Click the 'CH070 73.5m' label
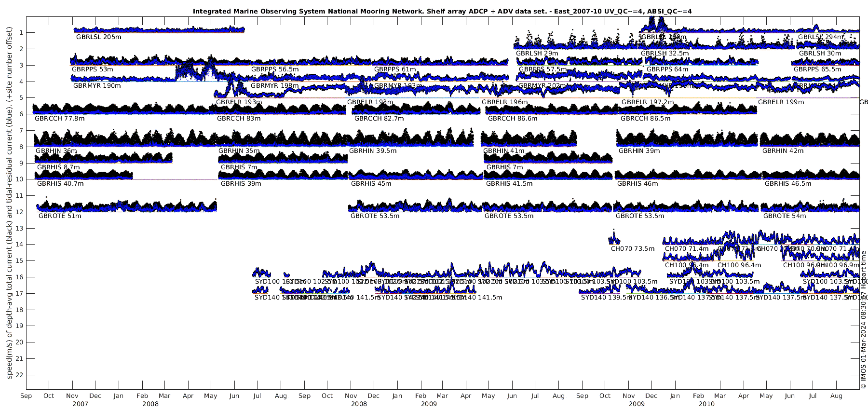 coord(633,249)
